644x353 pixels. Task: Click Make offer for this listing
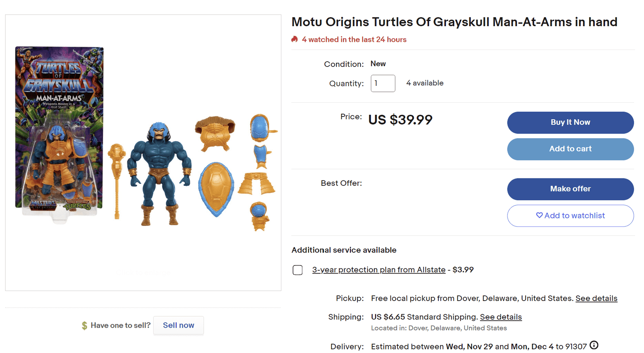pyautogui.click(x=570, y=189)
